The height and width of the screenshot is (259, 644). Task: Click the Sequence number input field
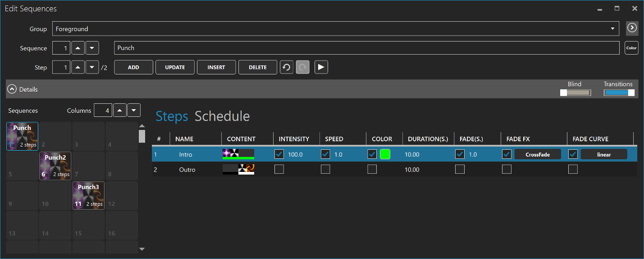coord(61,48)
